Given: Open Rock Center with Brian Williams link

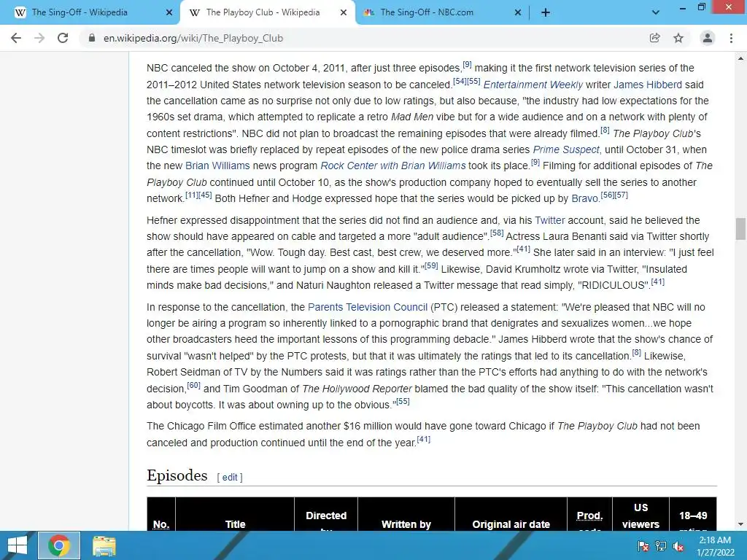Looking at the screenshot, I should [393, 166].
